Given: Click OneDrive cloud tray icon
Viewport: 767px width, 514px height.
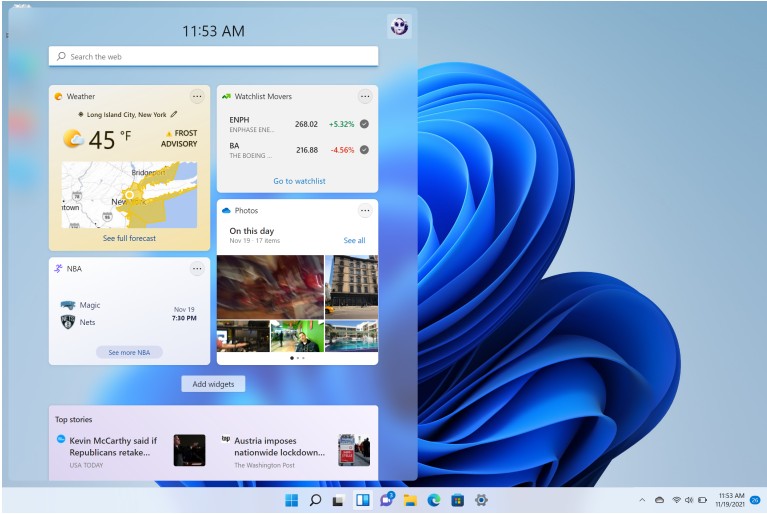Looking at the screenshot, I should (659, 500).
